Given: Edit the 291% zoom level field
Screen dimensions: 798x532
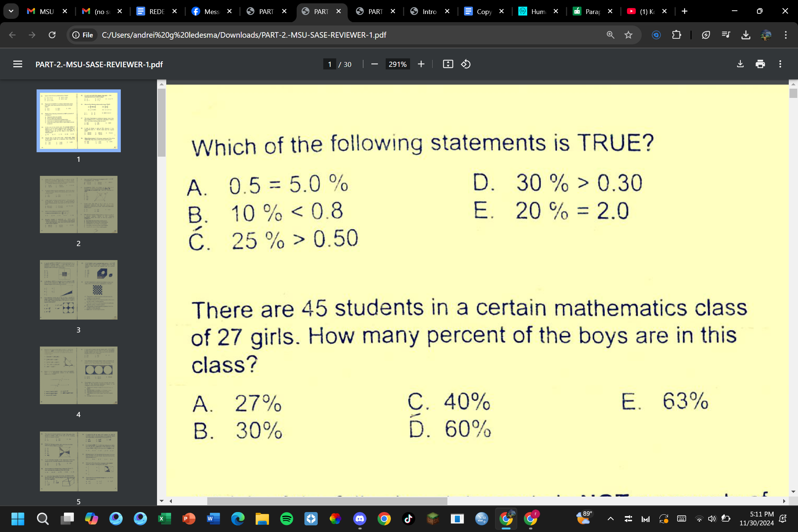Looking at the screenshot, I should click(398, 64).
